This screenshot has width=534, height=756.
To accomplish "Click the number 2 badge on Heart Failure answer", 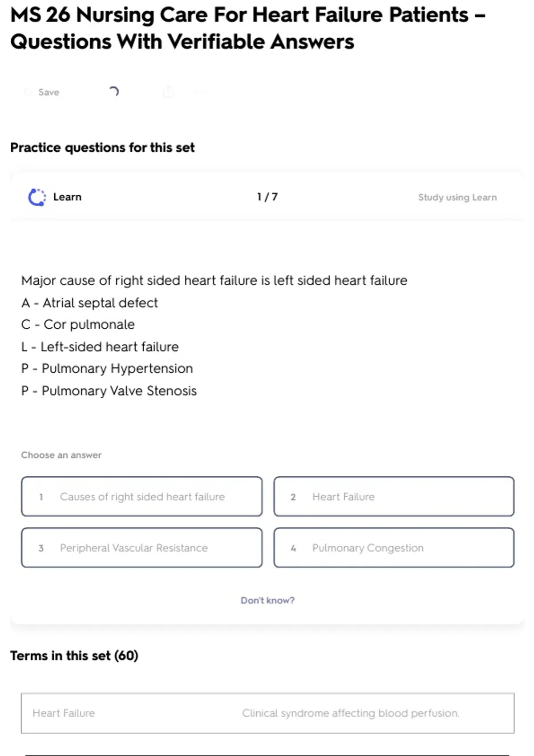I will 293,497.
